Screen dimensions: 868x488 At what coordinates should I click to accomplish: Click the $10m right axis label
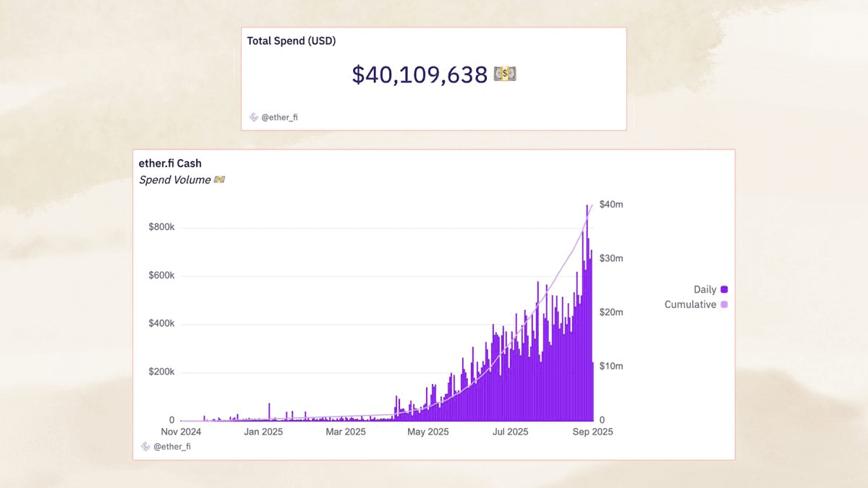611,366
